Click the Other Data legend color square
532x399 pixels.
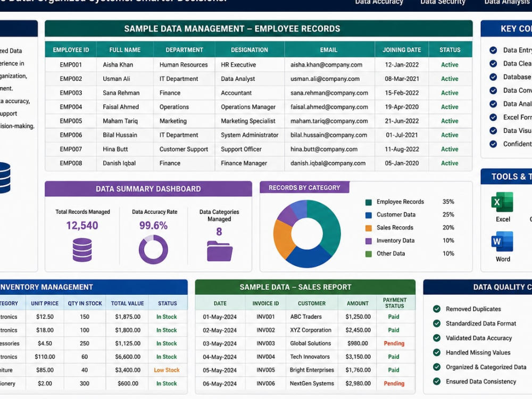point(369,254)
